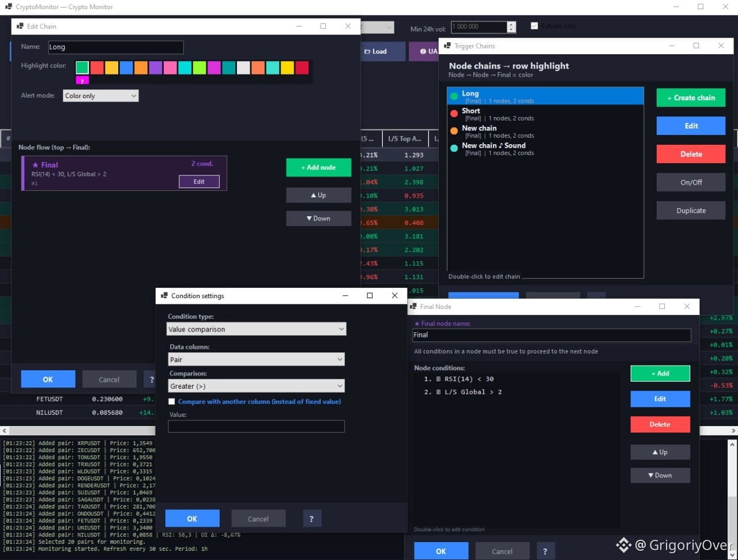Click the Final Node window title icon
Image resolution: width=738 pixels, height=560 pixels.
click(413, 306)
